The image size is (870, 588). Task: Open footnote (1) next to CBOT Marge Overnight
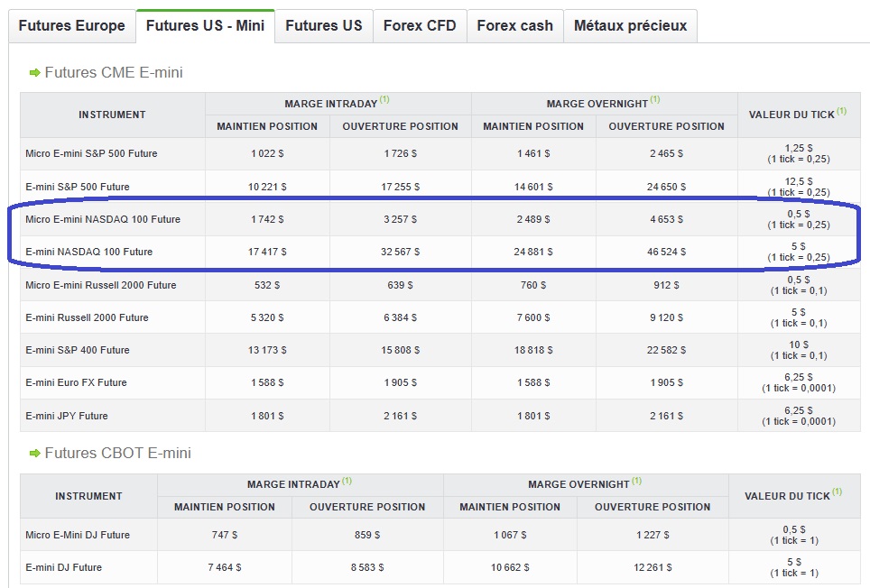pyautogui.click(x=635, y=481)
